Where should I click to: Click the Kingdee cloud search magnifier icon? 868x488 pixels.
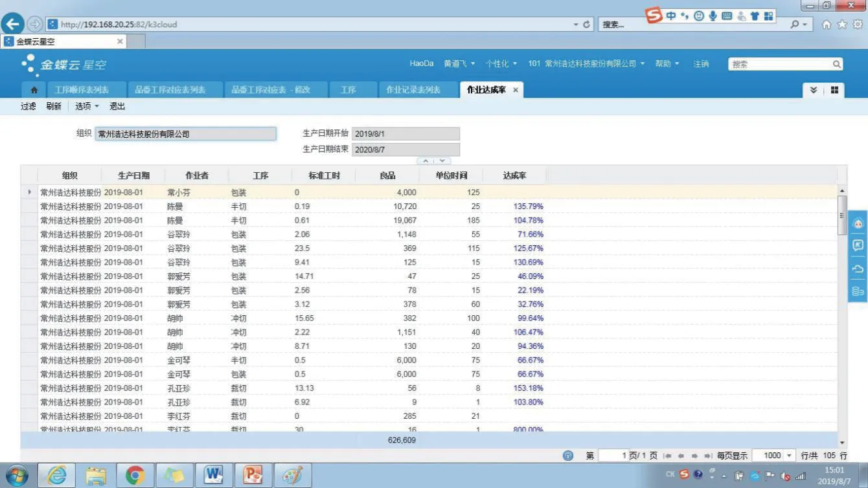click(837, 64)
